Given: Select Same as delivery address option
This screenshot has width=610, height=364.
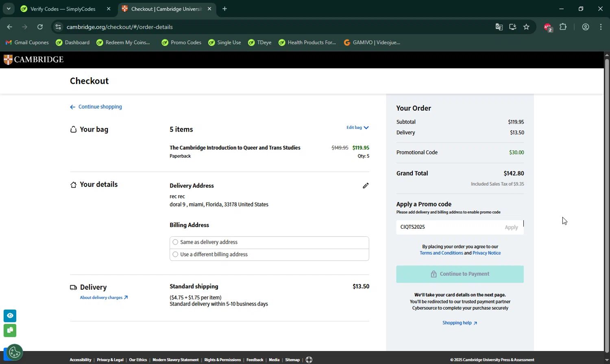Looking at the screenshot, I should pyautogui.click(x=176, y=242).
